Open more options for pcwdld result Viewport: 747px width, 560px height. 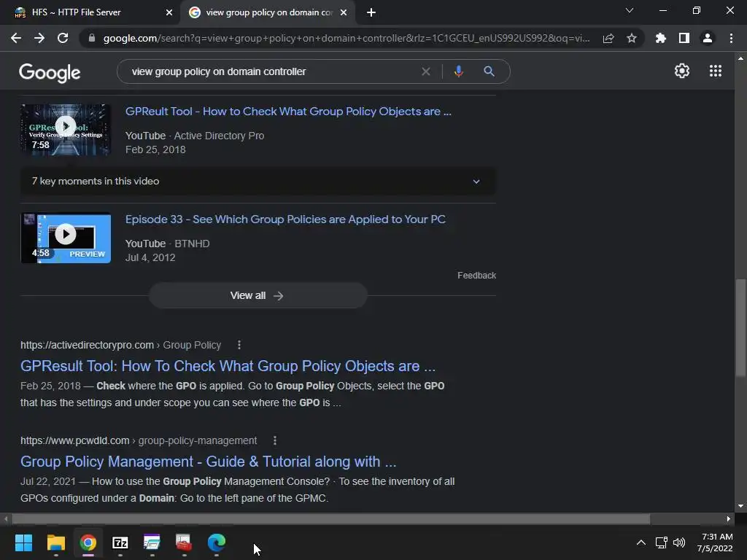click(275, 440)
